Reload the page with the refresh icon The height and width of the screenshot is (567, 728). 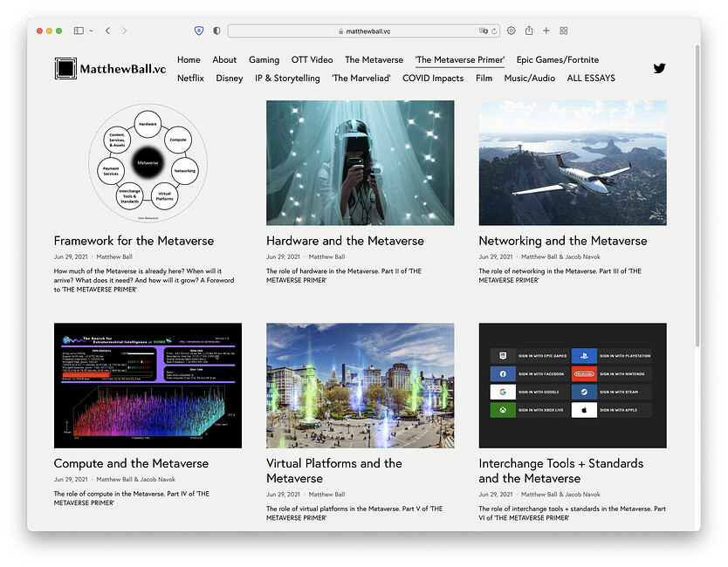[x=494, y=31]
